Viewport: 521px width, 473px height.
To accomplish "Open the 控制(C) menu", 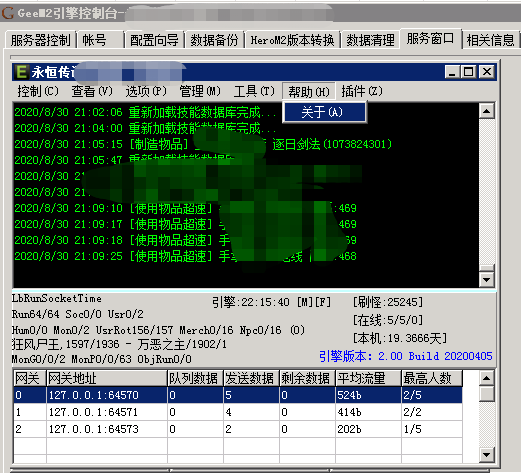I will (38, 91).
